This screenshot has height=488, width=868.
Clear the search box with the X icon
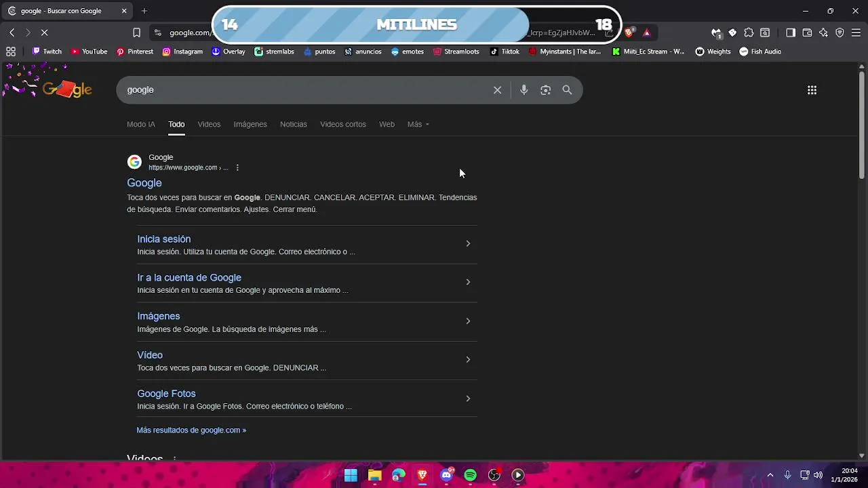click(497, 90)
